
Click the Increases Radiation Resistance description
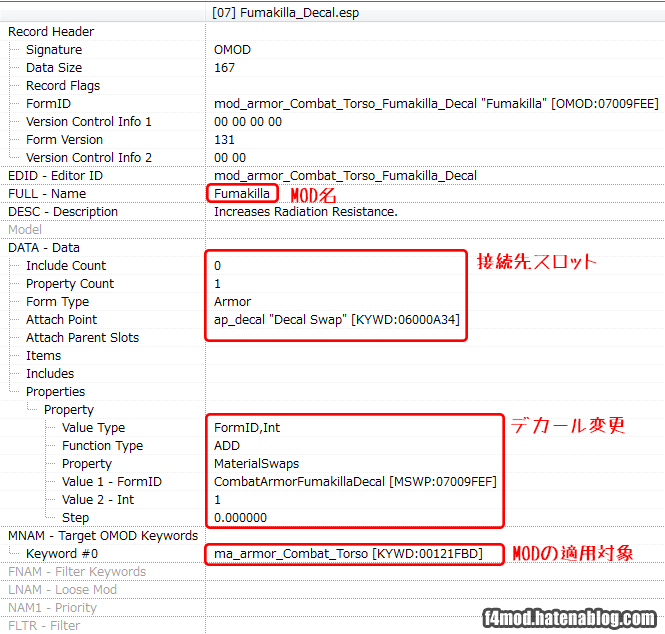coord(305,212)
